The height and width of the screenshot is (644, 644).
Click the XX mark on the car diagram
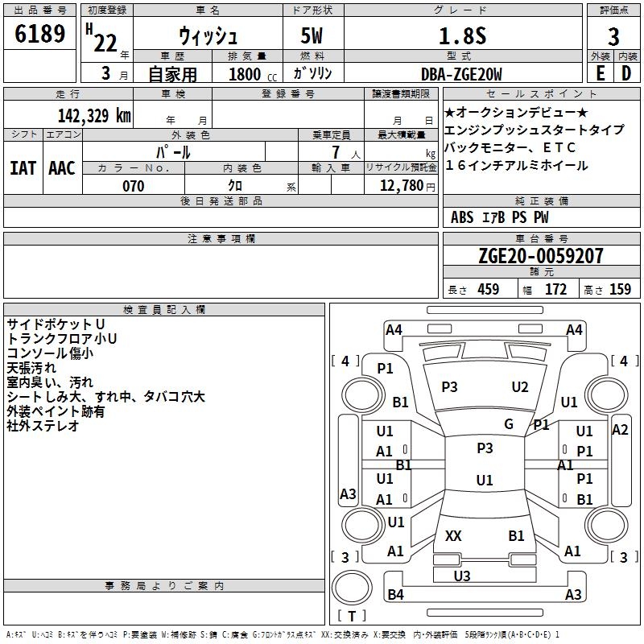(453, 535)
